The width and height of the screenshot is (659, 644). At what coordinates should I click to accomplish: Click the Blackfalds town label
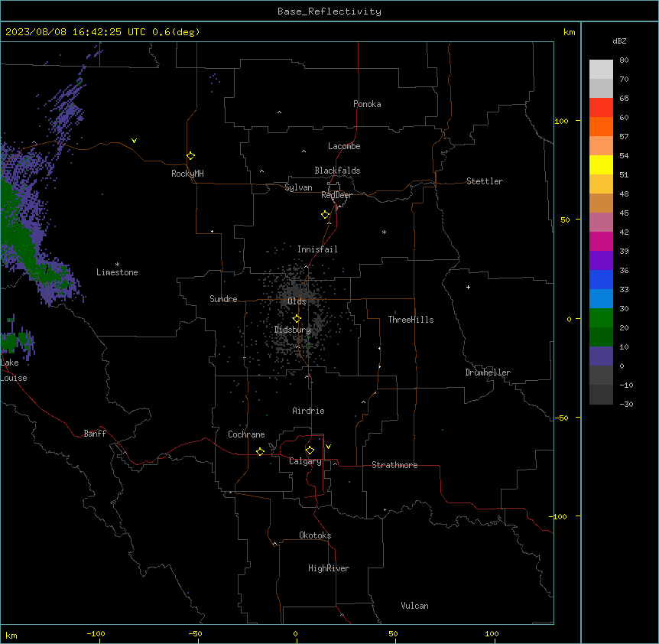coord(337,171)
